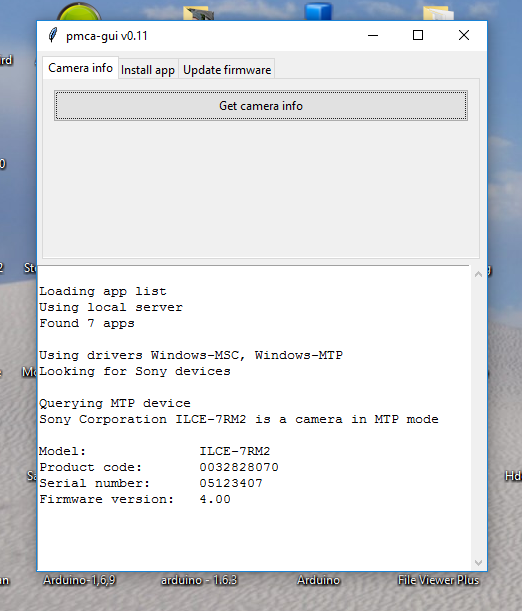Click the serial number value 05123407
Viewport: 522px width, 611px height.
pos(231,483)
